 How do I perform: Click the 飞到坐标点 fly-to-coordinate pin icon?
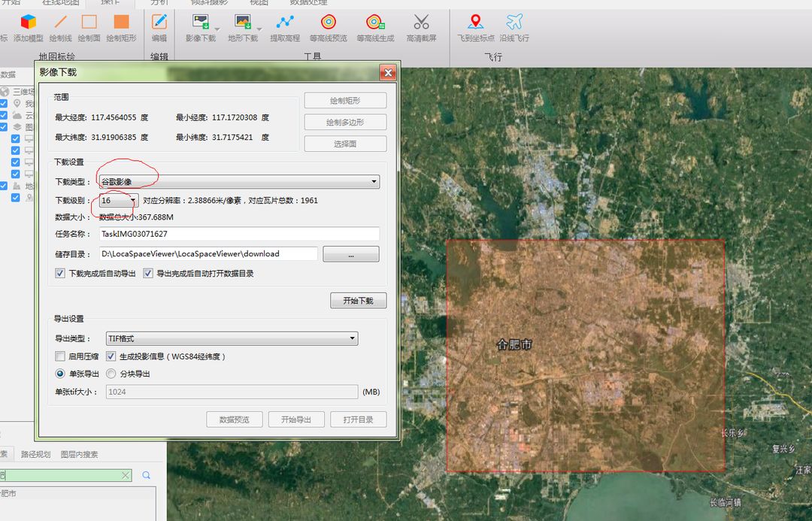pos(475,23)
